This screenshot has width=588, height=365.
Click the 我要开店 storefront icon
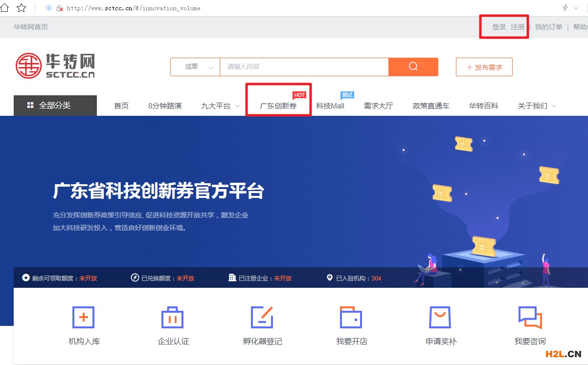pyautogui.click(x=351, y=318)
